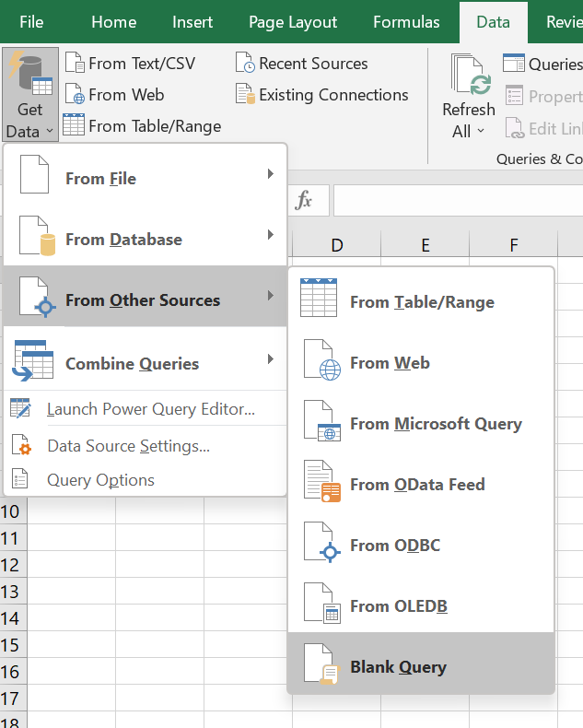Click the From Web ribbon icon
This screenshot has width=583, height=728.
coord(75,95)
